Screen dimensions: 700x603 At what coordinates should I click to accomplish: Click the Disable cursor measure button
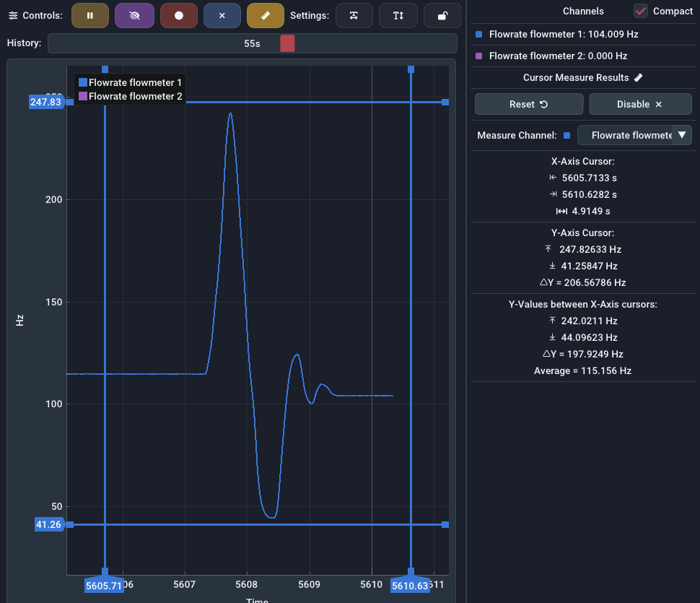(640, 104)
